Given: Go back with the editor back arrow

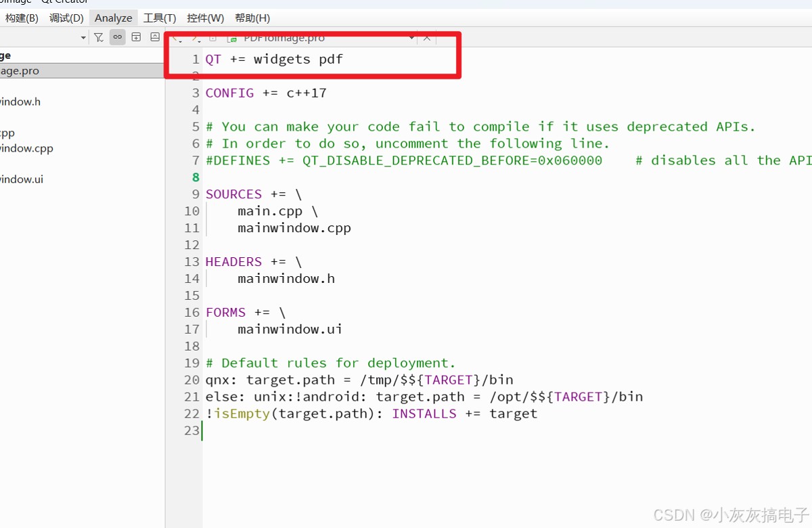Looking at the screenshot, I should pos(176,38).
